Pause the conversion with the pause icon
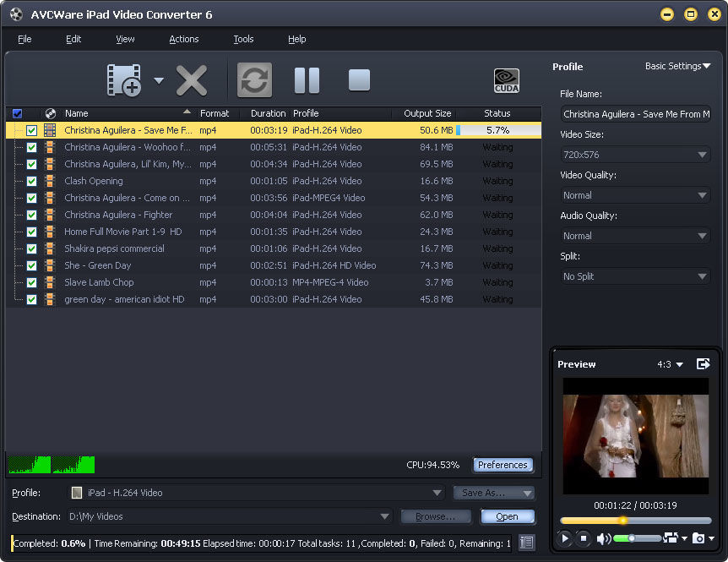Screen dimensions: 728x562 [307, 80]
